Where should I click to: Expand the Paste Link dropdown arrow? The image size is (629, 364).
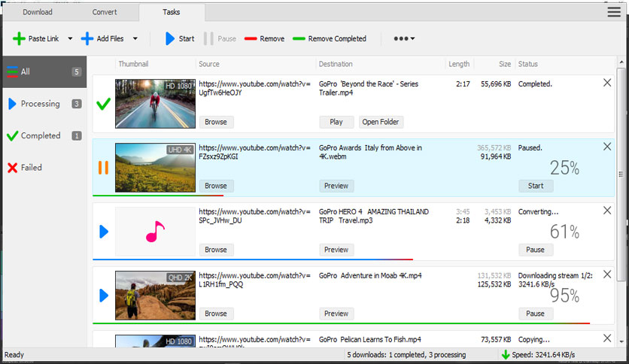click(x=70, y=39)
